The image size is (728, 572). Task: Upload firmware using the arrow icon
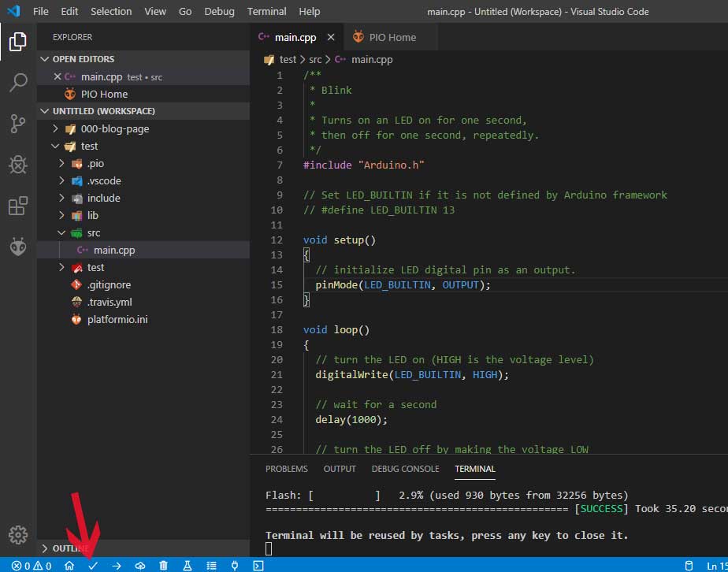coord(115,565)
